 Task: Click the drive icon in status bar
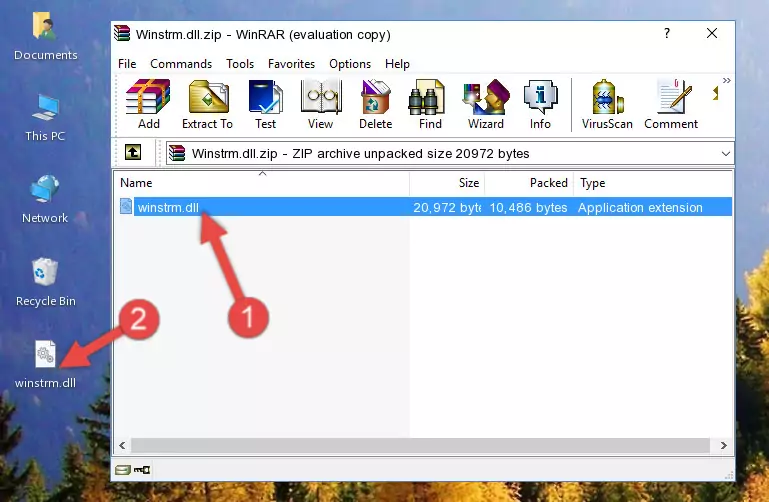click(123, 470)
